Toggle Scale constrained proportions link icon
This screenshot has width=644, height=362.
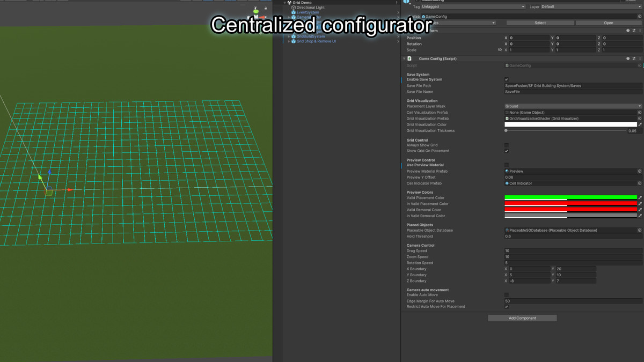pyautogui.click(x=500, y=50)
